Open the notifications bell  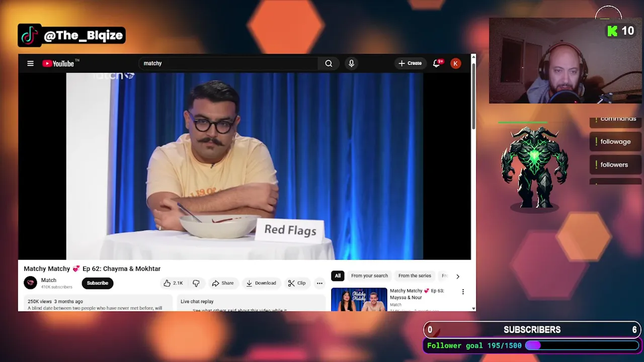pyautogui.click(x=437, y=63)
